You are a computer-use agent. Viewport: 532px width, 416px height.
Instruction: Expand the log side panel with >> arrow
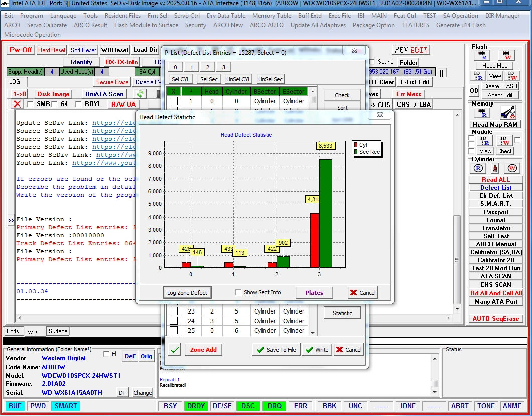click(x=11, y=220)
